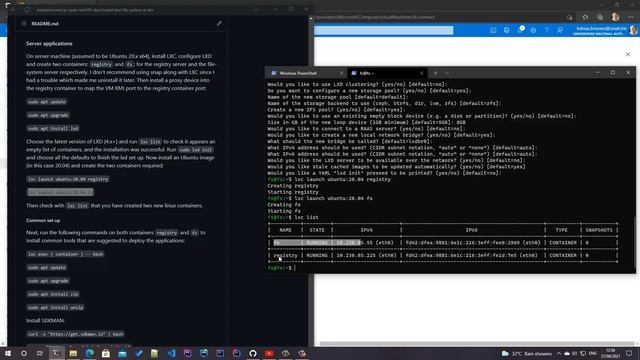The height and width of the screenshot is (360, 640).
Task: Click the curl sdkman code block
Action: coord(75,334)
